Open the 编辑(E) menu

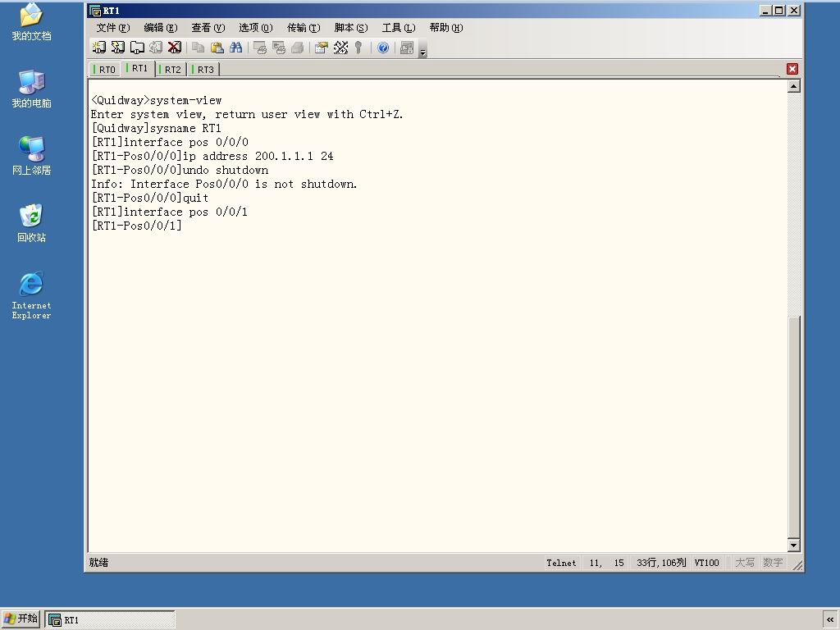pos(161,27)
